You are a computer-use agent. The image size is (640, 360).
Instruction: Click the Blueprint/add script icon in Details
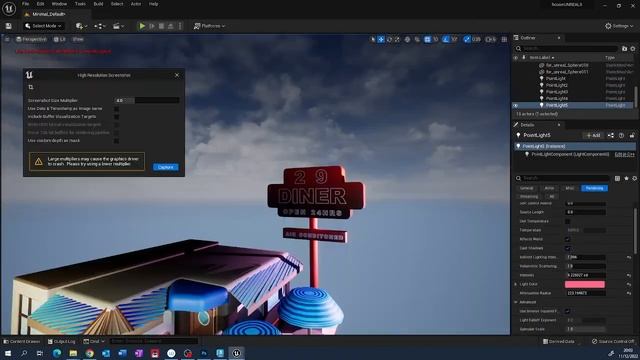611,135
